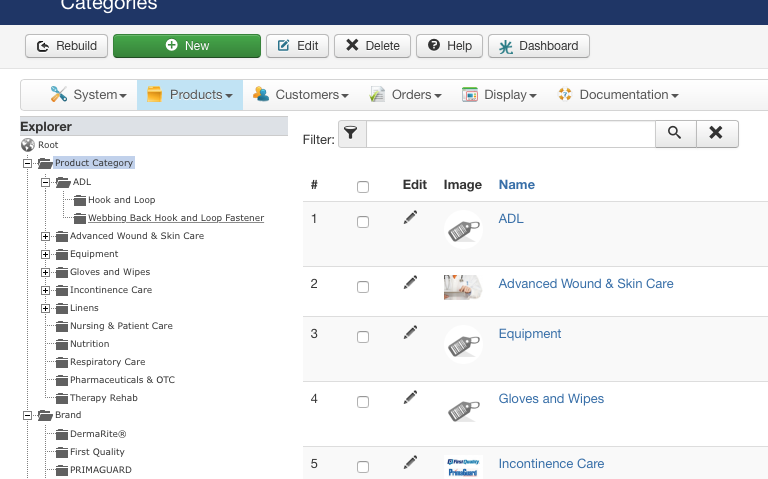Toggle the select-all checkbox in table header

click(363, 187)
